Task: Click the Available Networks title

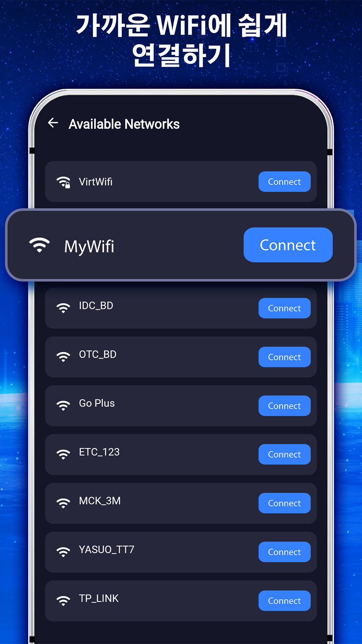Action: pos(124,124)
